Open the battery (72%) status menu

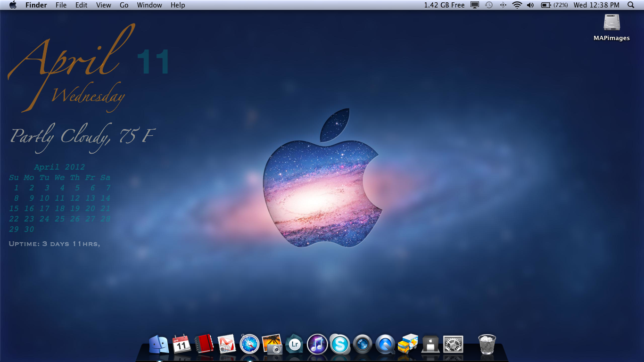[554, 5]
